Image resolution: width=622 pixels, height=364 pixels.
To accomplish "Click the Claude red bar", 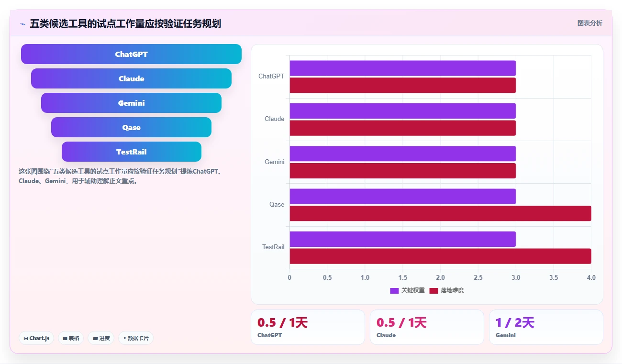I will pos(402,128).
